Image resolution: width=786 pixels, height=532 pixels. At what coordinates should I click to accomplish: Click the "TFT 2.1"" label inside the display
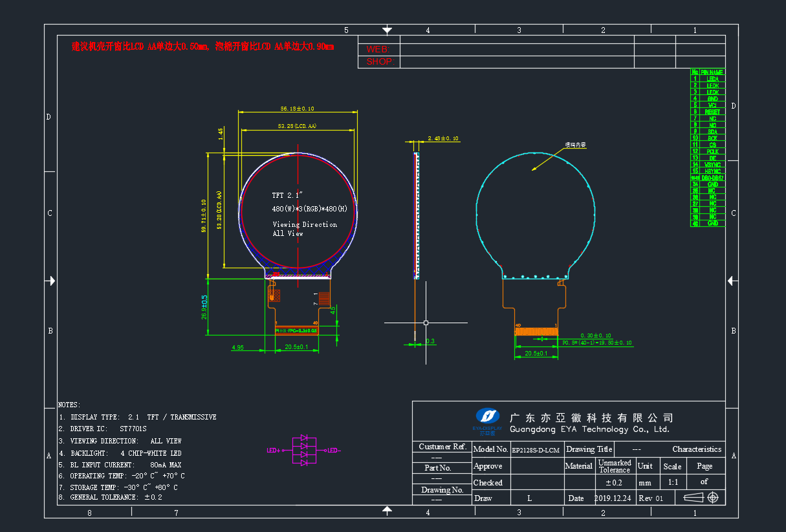(287, 195)
